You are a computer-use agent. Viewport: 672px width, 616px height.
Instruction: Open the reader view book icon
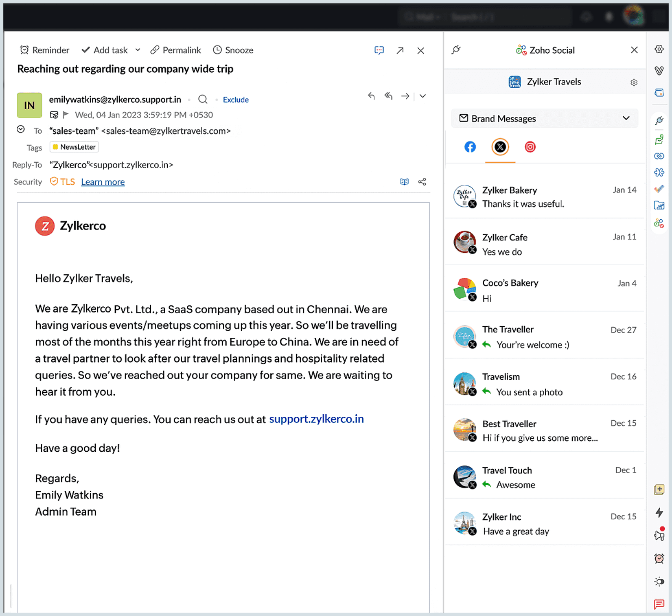(x=404, y=182)
